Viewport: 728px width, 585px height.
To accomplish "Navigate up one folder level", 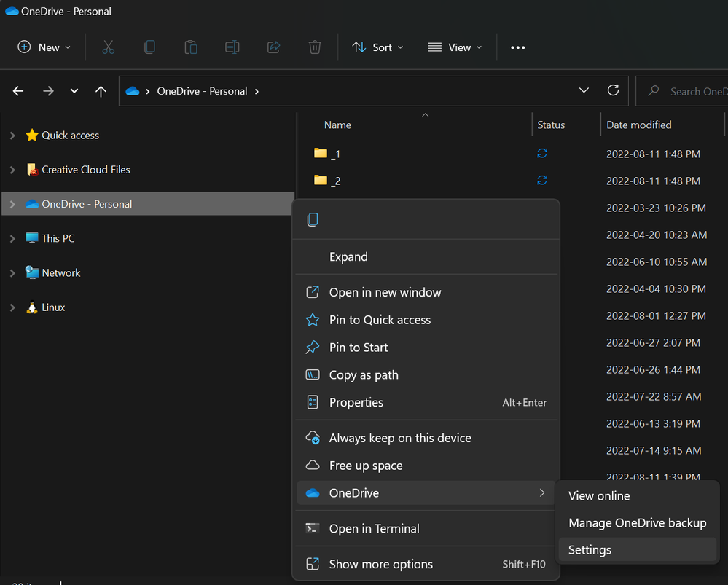I will [101, 91].
